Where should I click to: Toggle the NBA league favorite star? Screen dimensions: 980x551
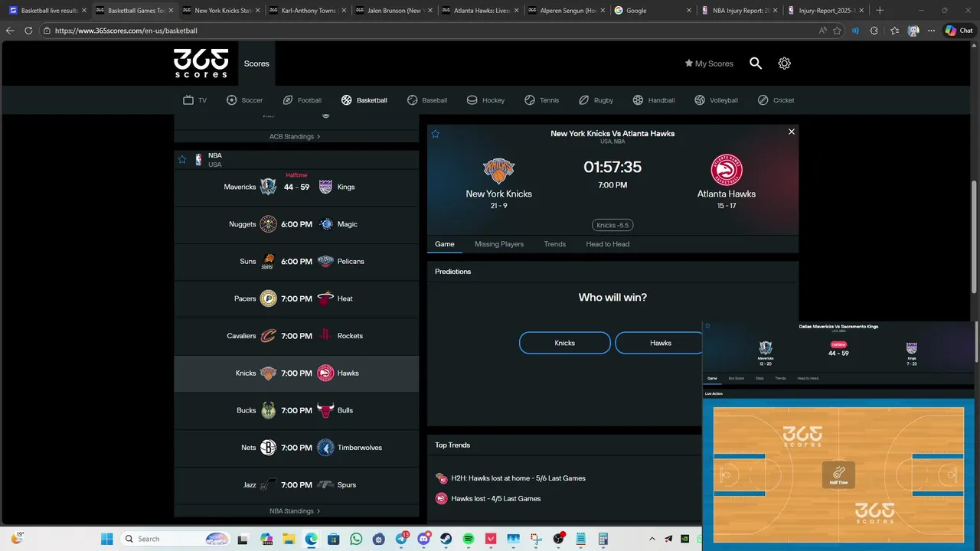click(182, 160)
